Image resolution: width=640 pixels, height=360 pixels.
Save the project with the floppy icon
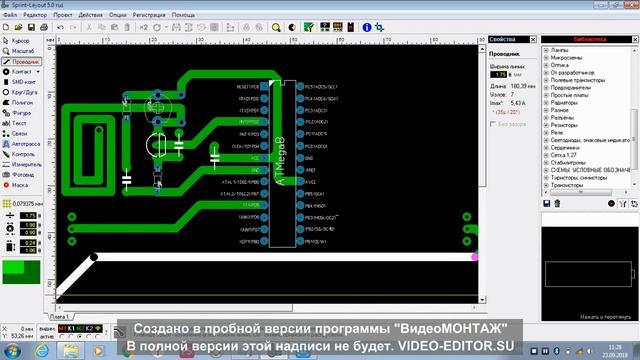coord(31,27)
